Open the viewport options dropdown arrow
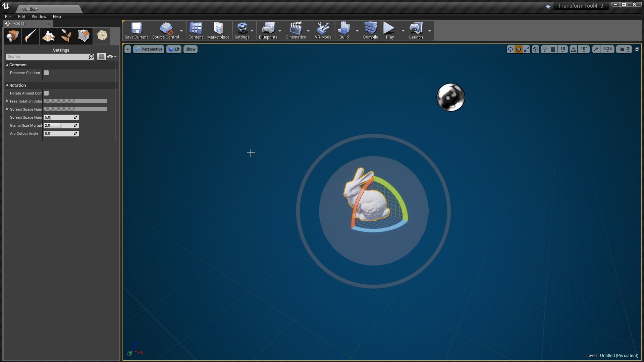This screenshot has height=362, width=644. tap(128, 49)
